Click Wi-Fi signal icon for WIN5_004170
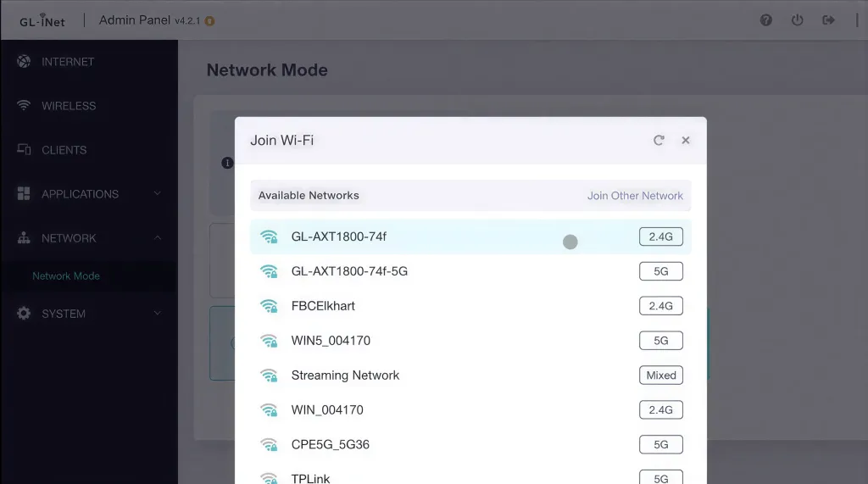 click(x=269, y=341)
